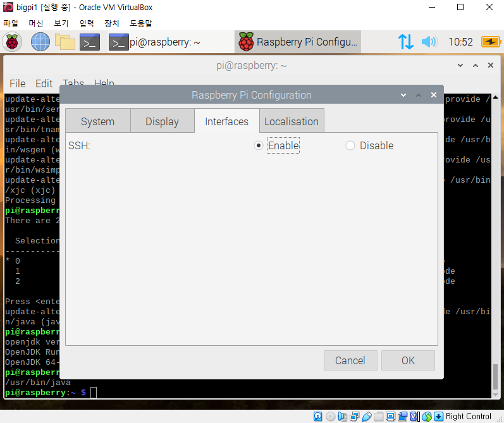Image resolution: width=504 pixels, height=423 pixels.
Task: Open VirtualBox 장치 menu
Action: [111, 23]
